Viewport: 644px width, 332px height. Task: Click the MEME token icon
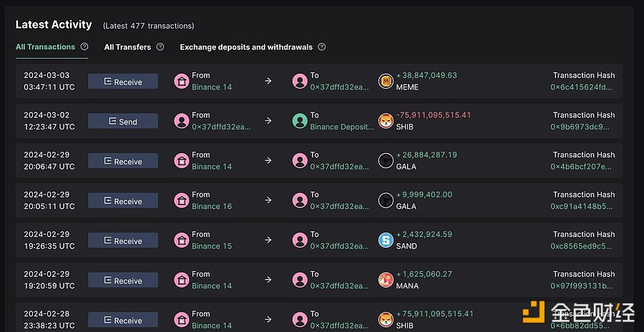[386, 81]
